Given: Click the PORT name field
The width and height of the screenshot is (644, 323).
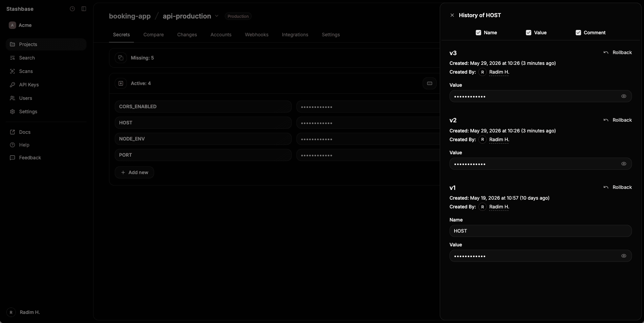Looking at the screenshot, I should [x=203, y=155].
